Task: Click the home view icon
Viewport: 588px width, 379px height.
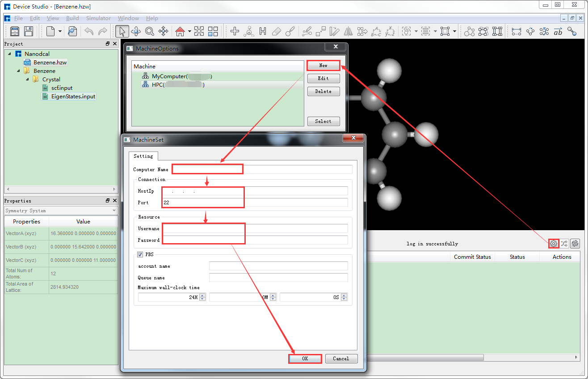Action: [180, 31]
